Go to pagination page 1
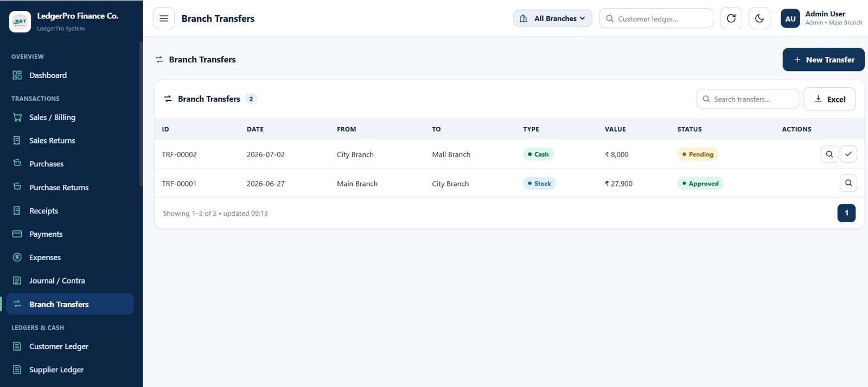868x387 pixels. click(846, 213)
